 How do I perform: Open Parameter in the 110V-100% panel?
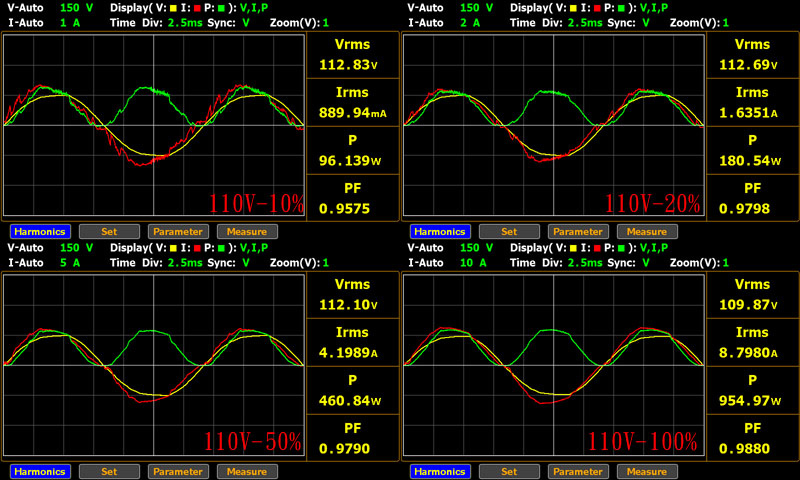[x=578, y=471]
